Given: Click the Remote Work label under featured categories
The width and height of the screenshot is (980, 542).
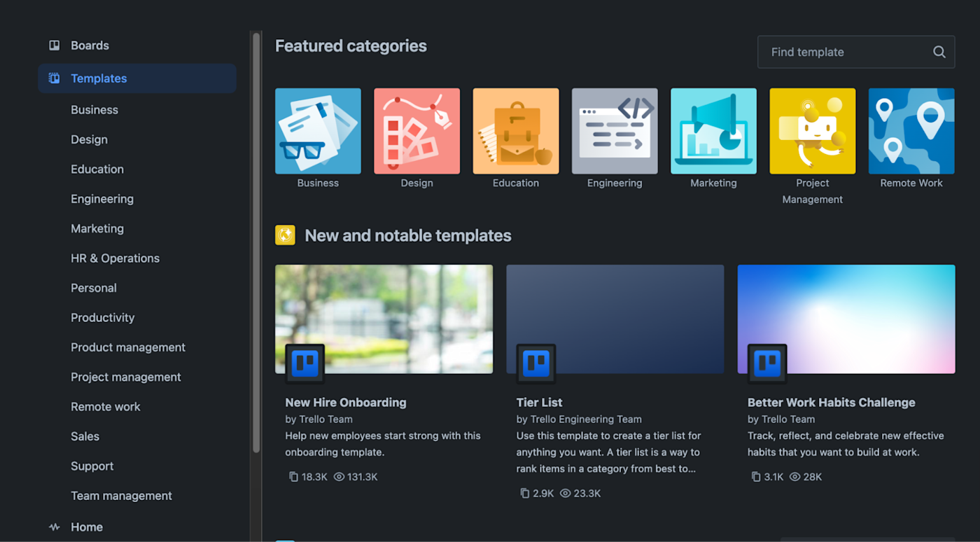Looking at the screenshot, I should (911, 183).
